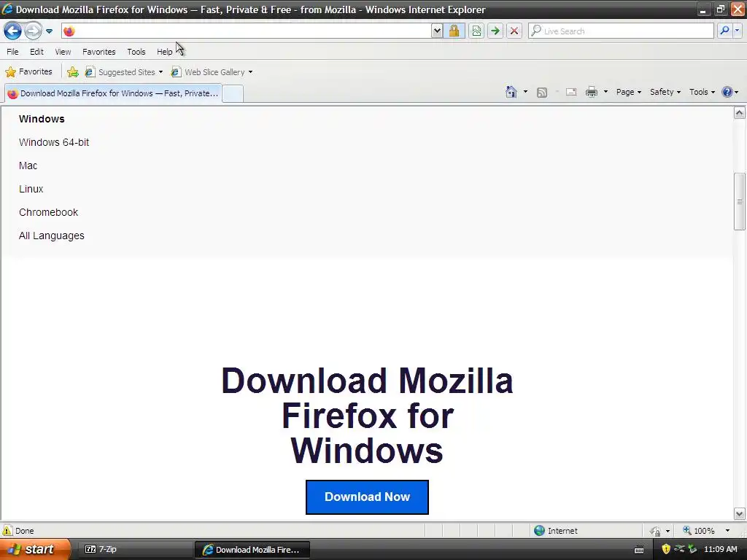Open the recent pages dropdown arrow
Screen dimensions: 747x560
coord(49,31)
